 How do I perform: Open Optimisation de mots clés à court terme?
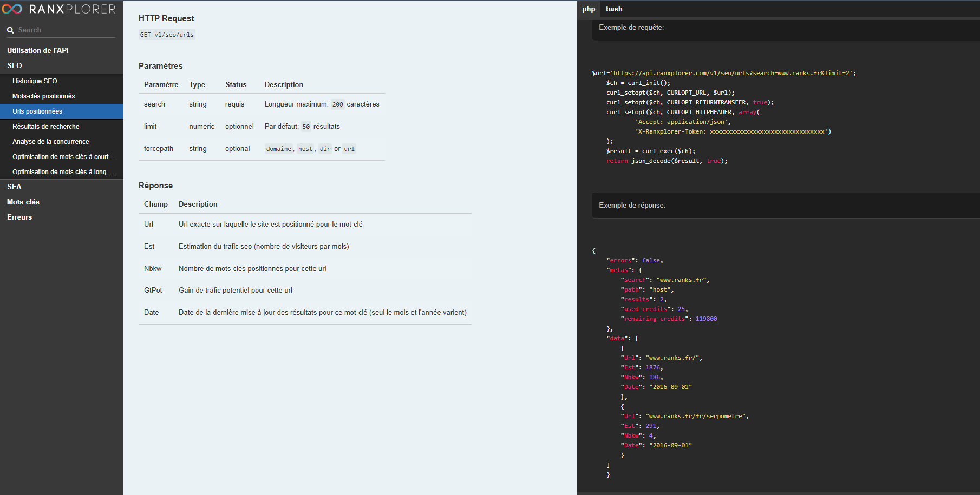pyautogui.click(x=63, y=157)
